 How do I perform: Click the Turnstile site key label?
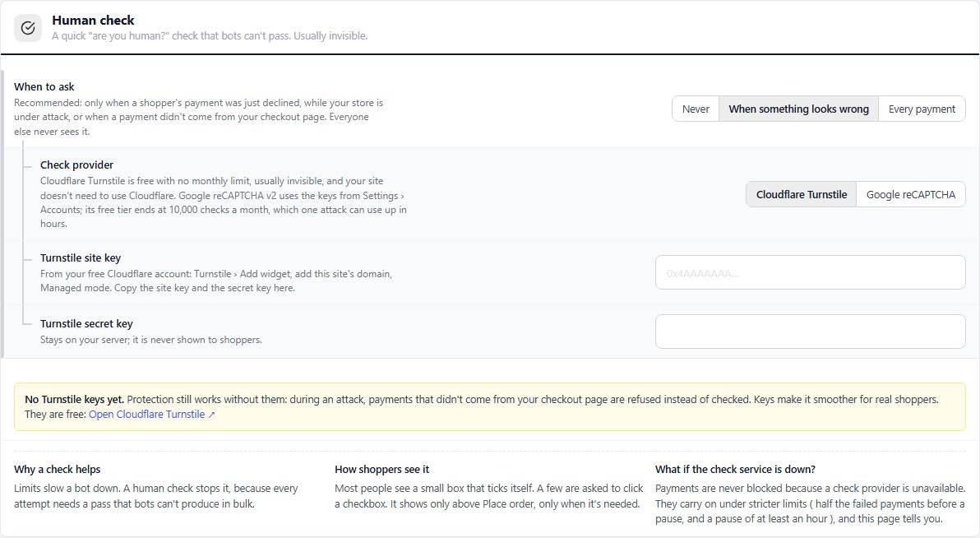pyautogui.click(x=81, y=257)
